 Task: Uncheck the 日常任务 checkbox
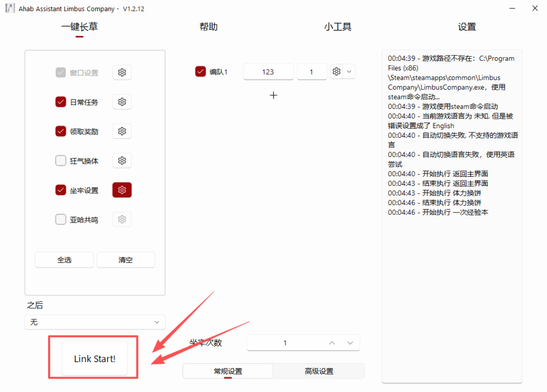click(61, 102)
